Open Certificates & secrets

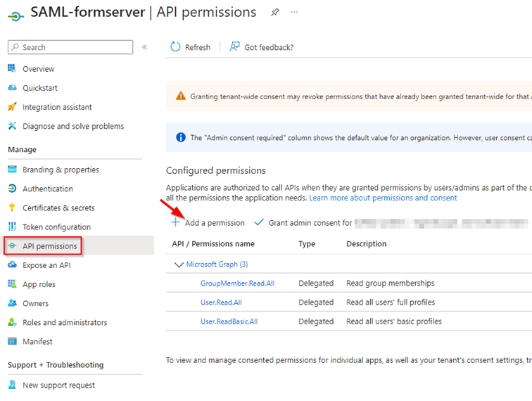58,208
